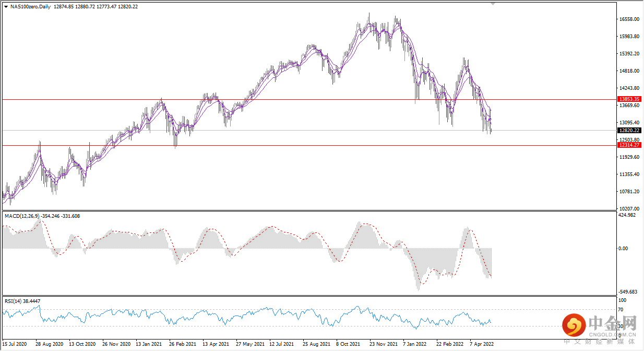Image resolution: width=644 pixels, height=351 pixels.
Task: Click the NAS100zero,Daily chart title
Action: 30,7
